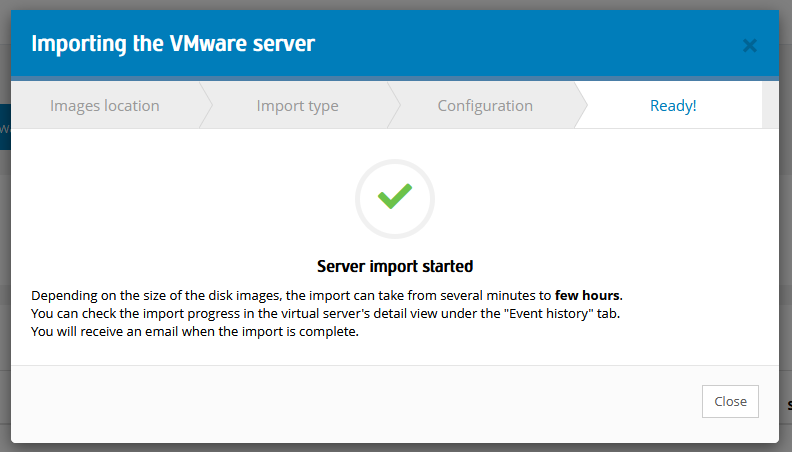The width and height of the screenshot is (792, 452).
Task: Click the green checkmark success icon
Action: click(395, 197)
